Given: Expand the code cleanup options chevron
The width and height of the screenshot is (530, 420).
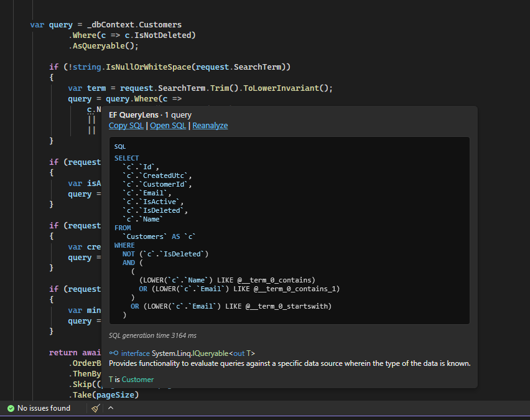Looking at the screenshot, I should tap(111, 409).
